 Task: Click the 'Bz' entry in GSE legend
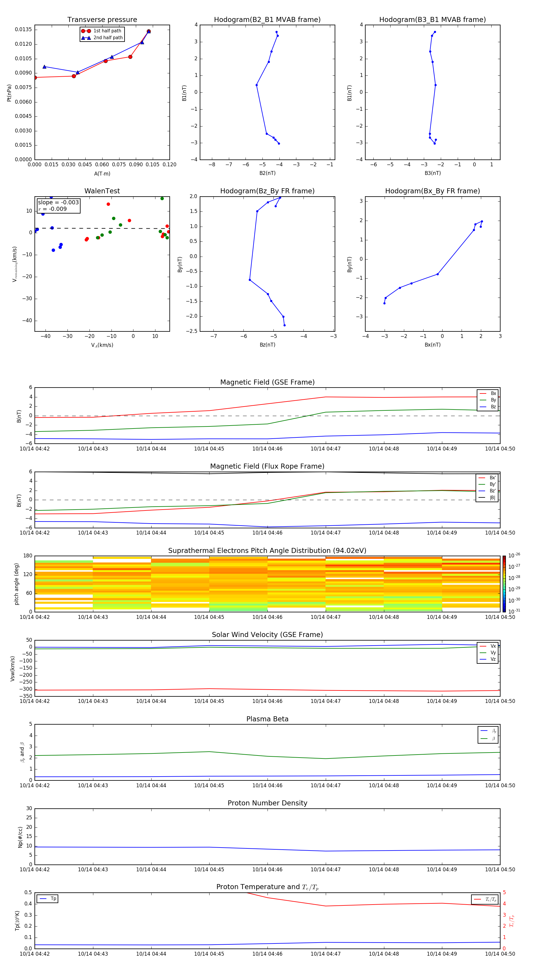click(x=488, y=407)
